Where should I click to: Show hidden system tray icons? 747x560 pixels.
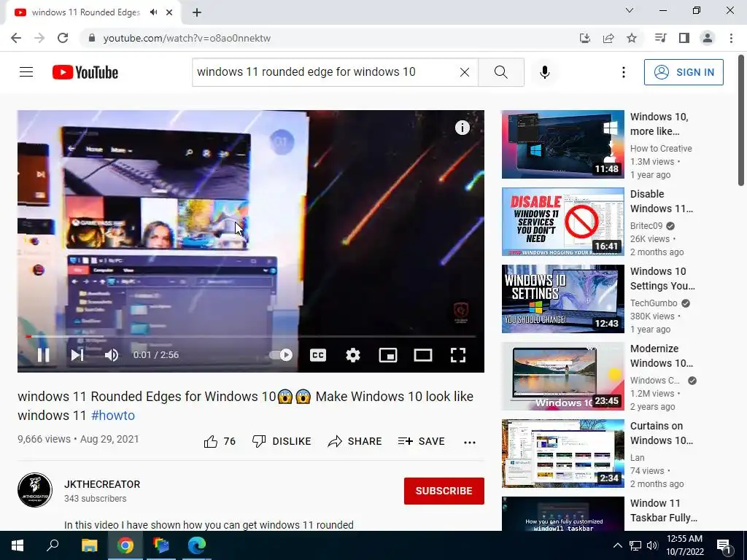617,545
